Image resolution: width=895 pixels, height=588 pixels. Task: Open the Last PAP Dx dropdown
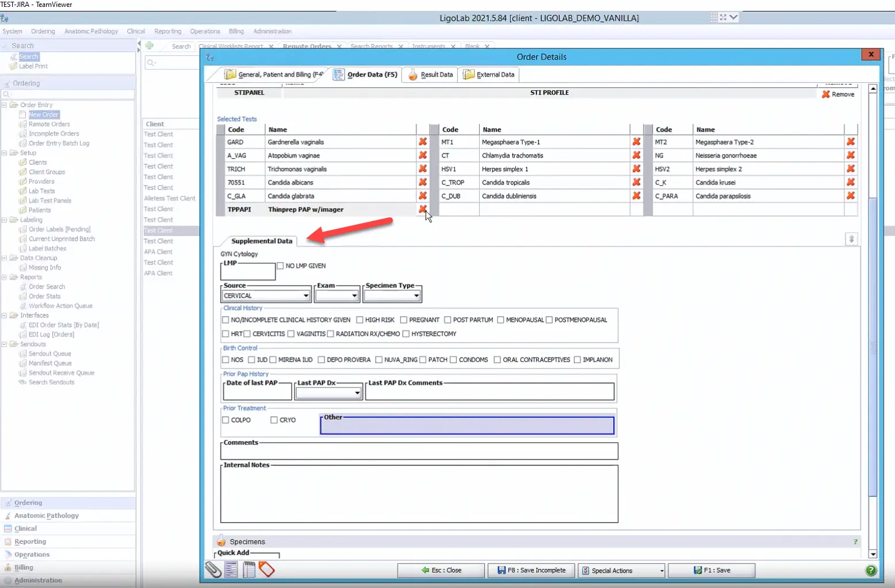328,393
